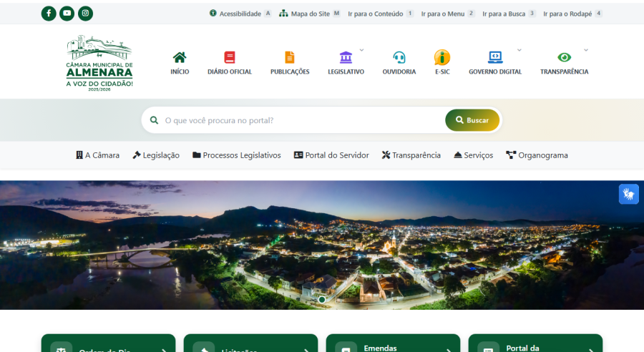Click the night city panorama banner
Screen dimensions: 644x352
pyautogui.click(x=322, y=245)
